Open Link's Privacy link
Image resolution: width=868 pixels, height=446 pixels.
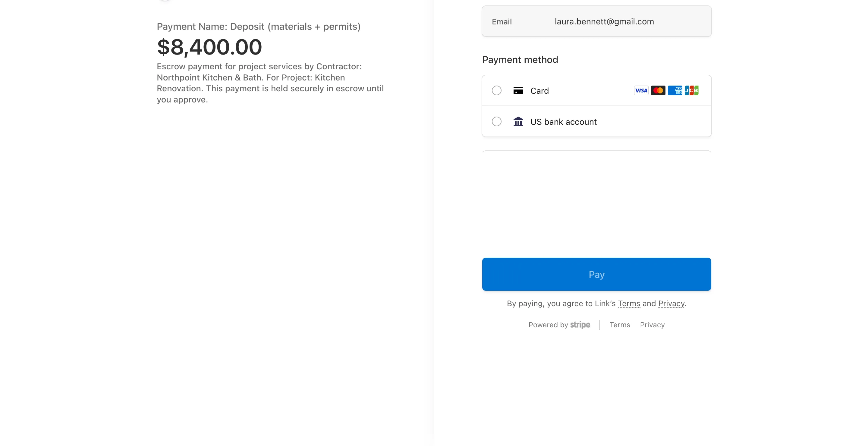[x=671, y=303]
